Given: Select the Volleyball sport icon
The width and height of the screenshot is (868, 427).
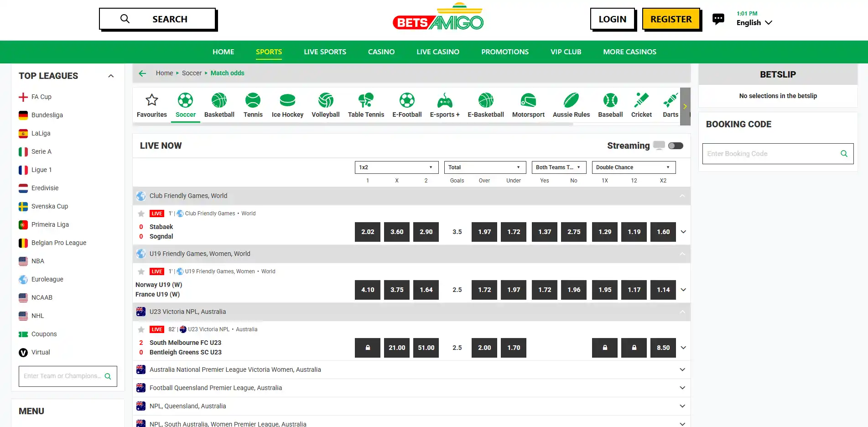Looking at the screenshot, I should click(x=326, y=100).
